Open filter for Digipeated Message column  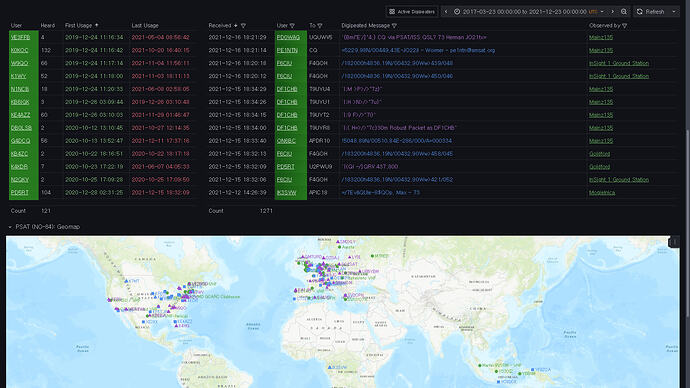coord(394,26)
